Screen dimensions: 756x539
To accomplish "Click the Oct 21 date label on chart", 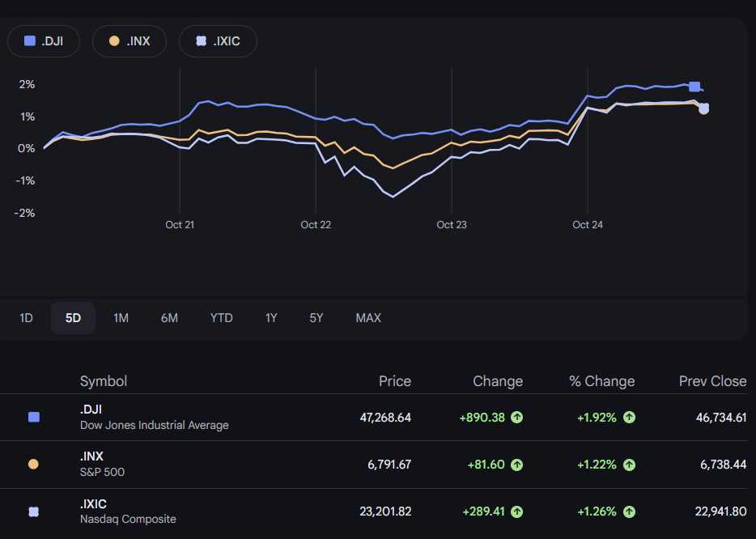I will pos(180,225).
